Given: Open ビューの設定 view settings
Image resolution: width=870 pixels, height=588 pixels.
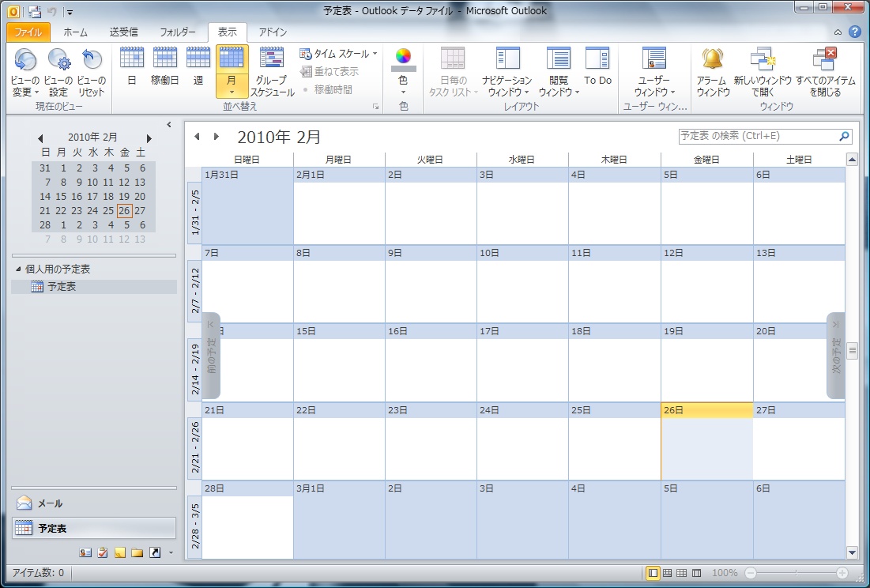Looking at the screenshot, I should (x=58, y=73).
